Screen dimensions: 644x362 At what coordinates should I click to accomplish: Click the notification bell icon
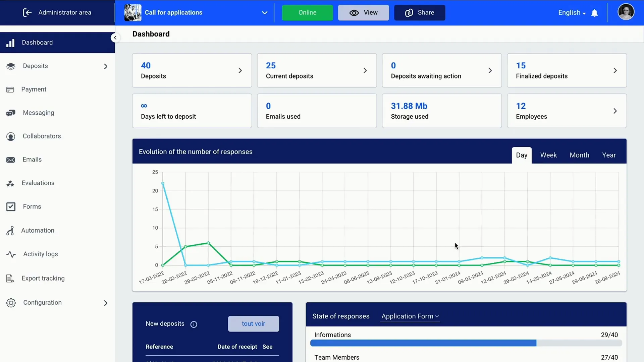[x=594, y=12]
